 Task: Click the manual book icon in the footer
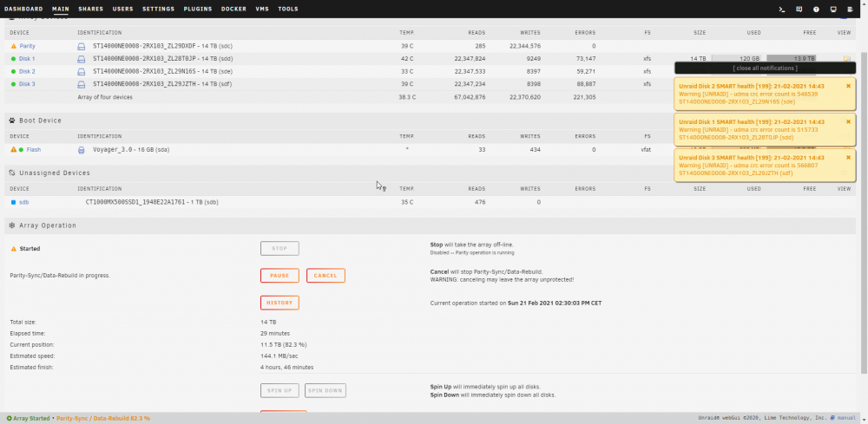pos(832,419)
